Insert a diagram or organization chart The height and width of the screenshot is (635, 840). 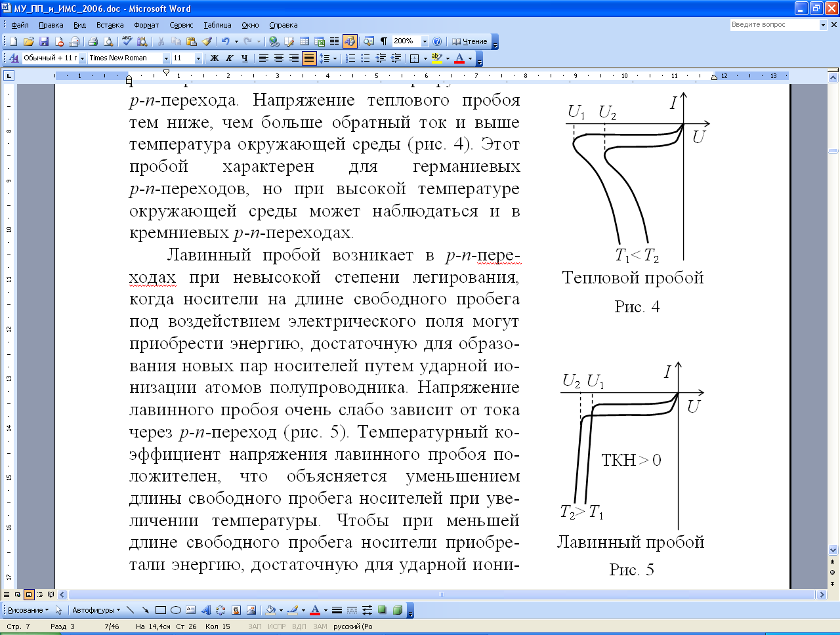click(220, 610)
